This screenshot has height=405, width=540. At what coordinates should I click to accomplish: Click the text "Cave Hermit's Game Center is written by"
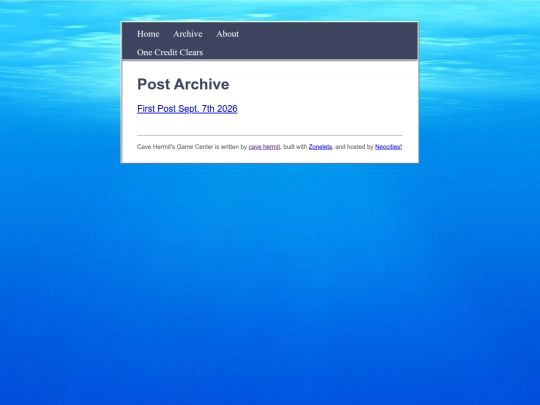192,147
